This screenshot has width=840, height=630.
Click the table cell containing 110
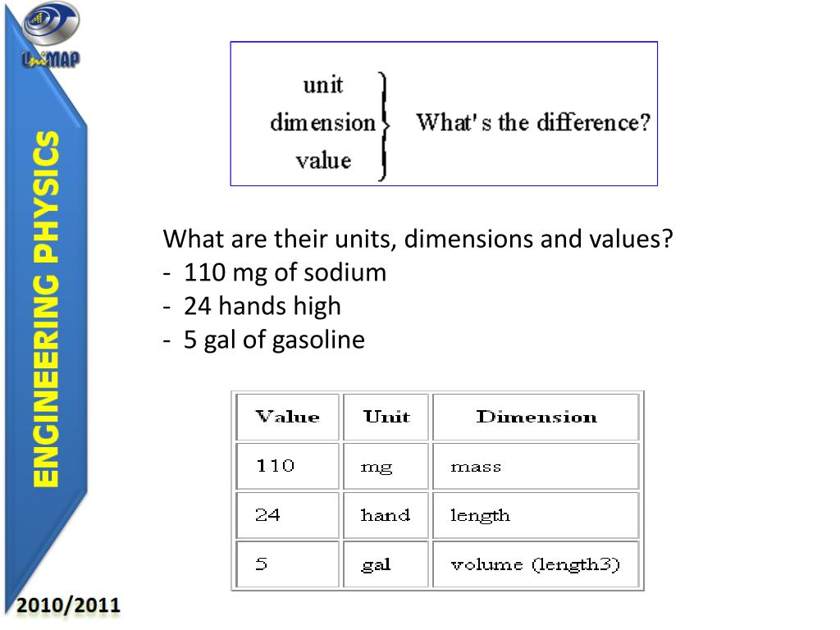287,466
